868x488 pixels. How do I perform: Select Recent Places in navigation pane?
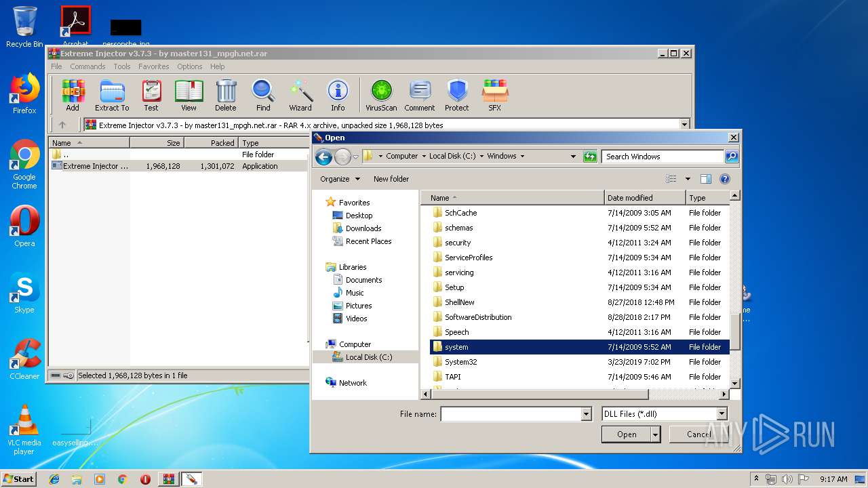368,241
